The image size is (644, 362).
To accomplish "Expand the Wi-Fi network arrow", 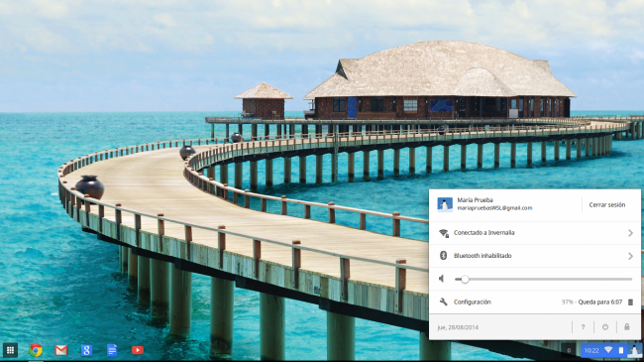I will [x=630, y=233].
